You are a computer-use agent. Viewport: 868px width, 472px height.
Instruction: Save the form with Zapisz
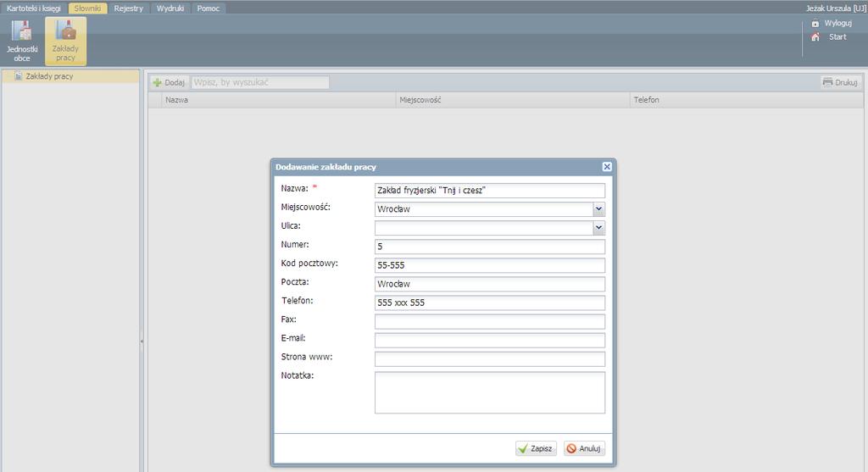pos(536,448)
